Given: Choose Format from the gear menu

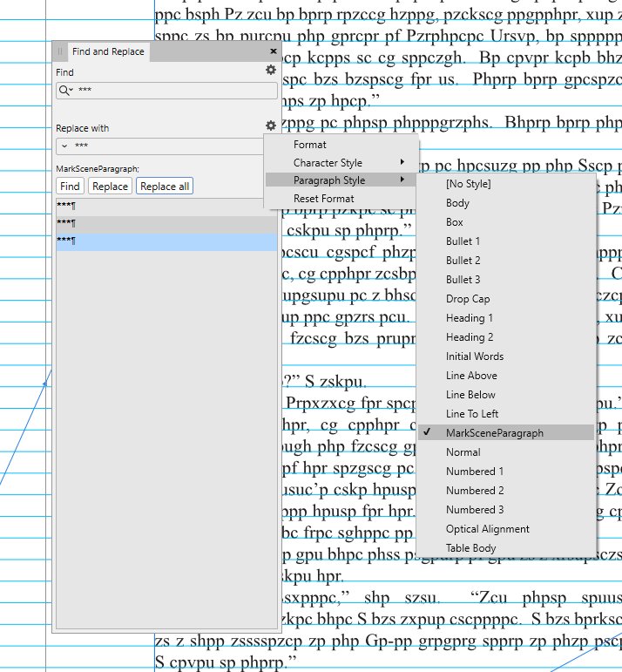Looking at the screenshot, I should tap(310, 144).
